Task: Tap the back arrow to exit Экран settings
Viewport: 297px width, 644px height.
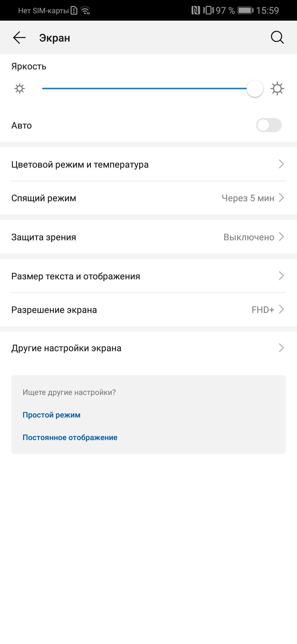Action: [19, 37]
